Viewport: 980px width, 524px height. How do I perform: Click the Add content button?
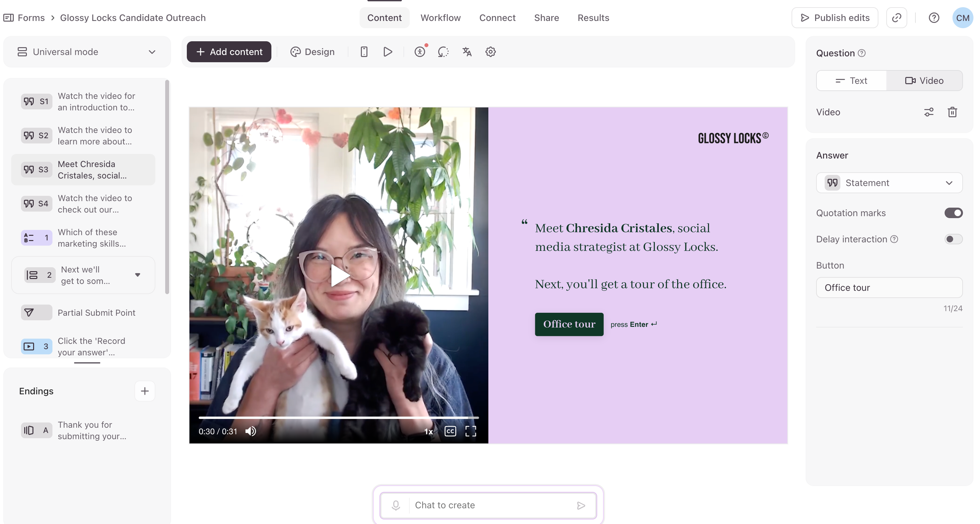229,52
